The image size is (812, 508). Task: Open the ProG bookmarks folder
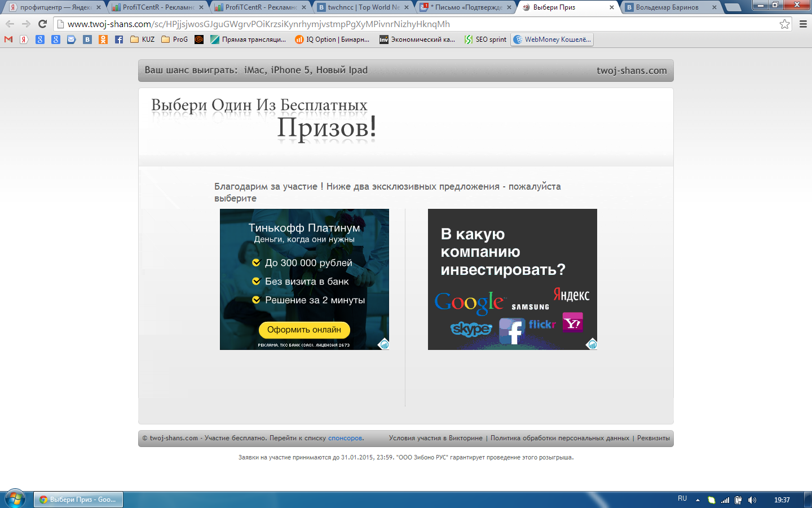click(175, 40)
